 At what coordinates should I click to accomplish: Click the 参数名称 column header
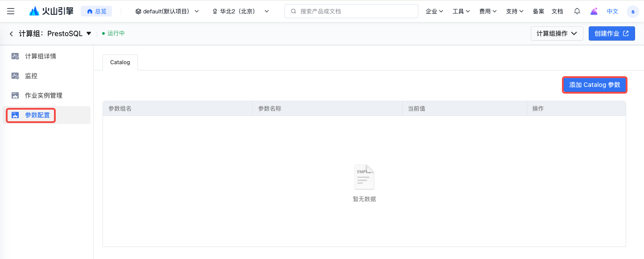[327, 108]
